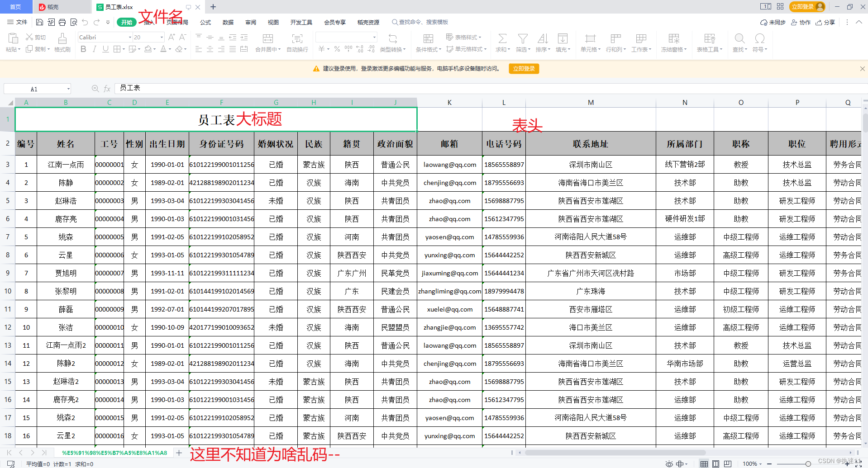
Task: Expand the Name Box A1 dropdown
Action: pyautogui.click(x=68, y=89)
